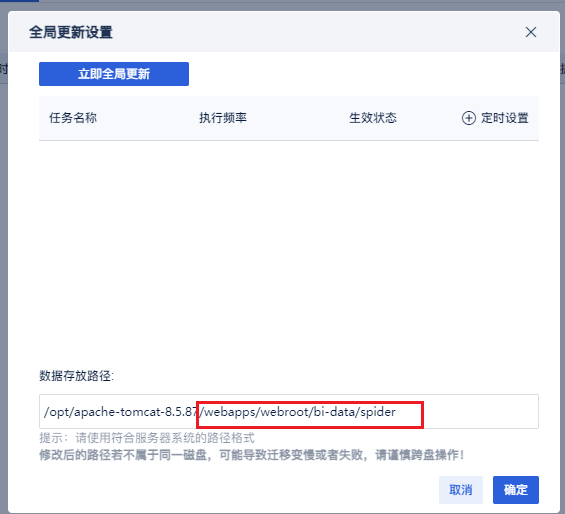
Task: Click the dimmed background outside the dialog
Action: pos(4,252)
